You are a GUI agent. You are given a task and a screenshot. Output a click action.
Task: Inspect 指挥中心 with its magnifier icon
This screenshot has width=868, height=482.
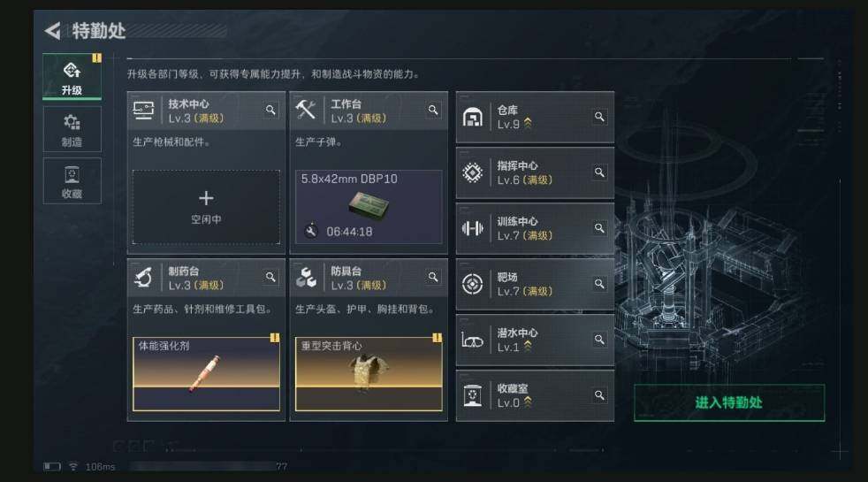coord(599,172)
